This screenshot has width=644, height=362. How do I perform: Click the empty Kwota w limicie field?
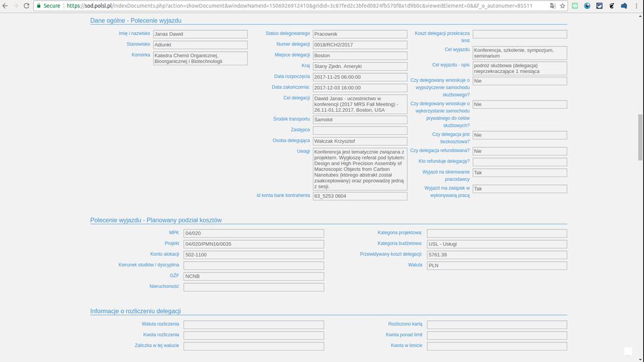497,346
